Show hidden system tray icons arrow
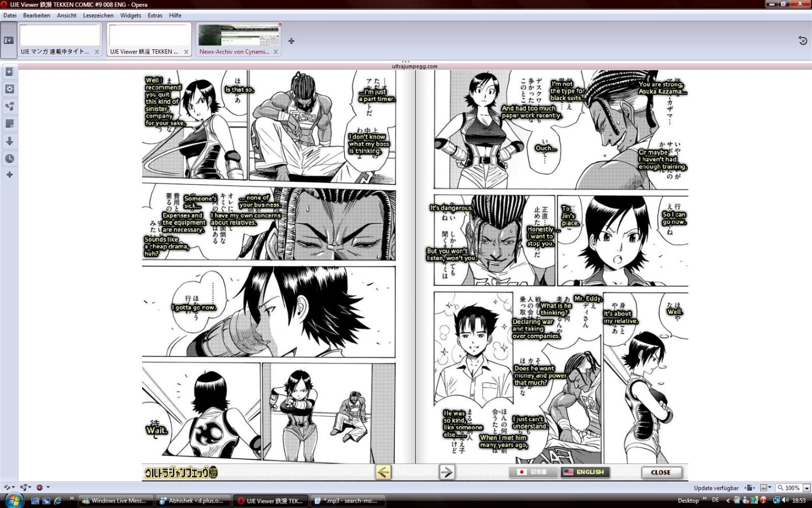This screenshot has width=812, height=508. coord(728,500)
